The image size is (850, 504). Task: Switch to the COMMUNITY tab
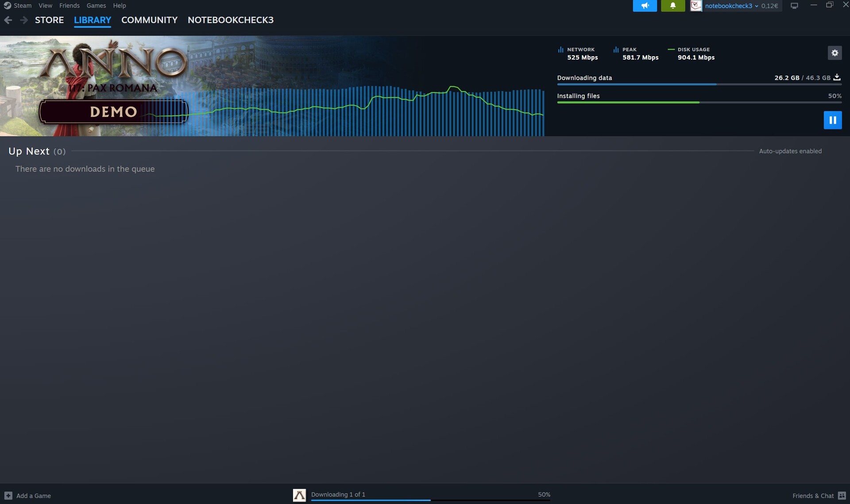click(149, 20)
